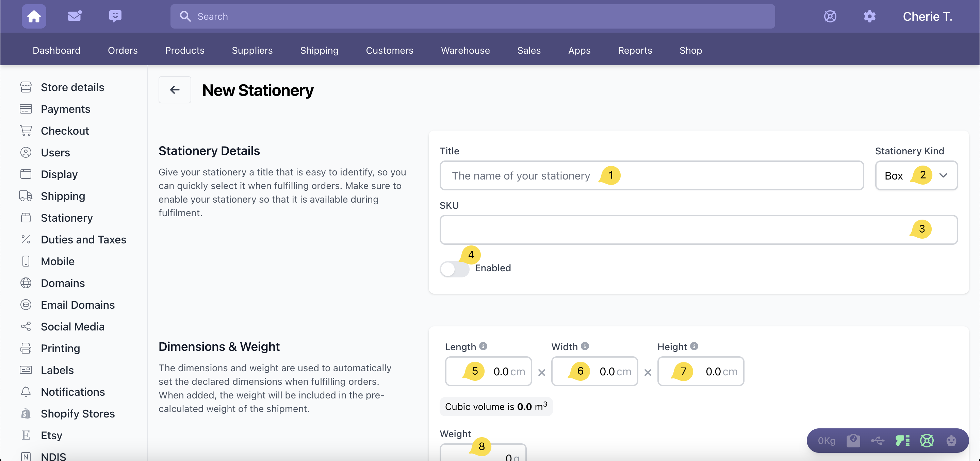Viewport: 980px width, 461px height.
Task: Click the USB connection icon
Action: (877, 441)
